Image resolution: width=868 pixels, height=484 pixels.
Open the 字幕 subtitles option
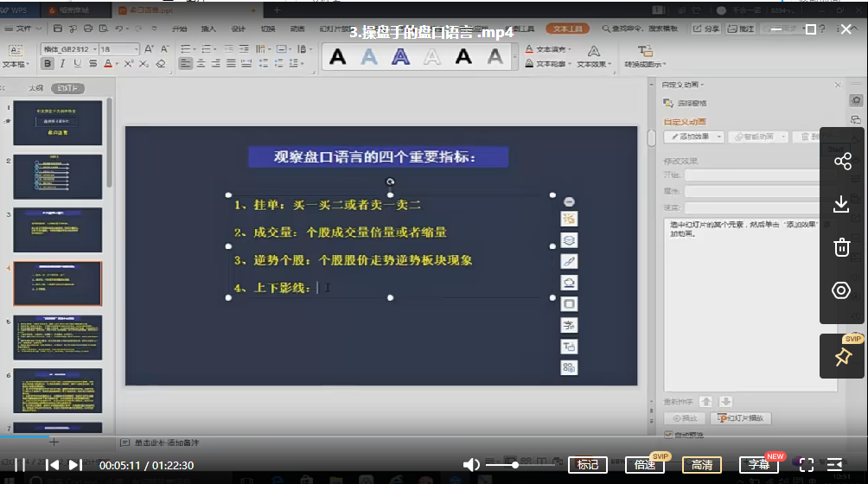759,465
